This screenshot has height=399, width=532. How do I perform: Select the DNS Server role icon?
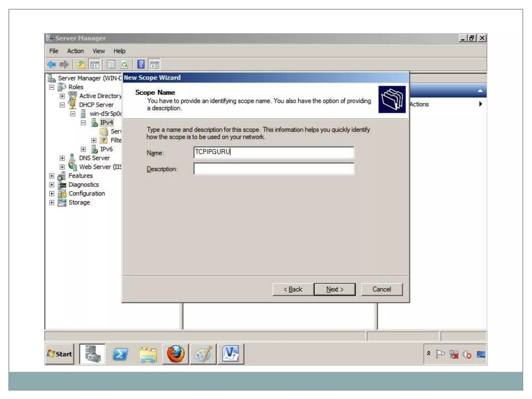point(72,158)
